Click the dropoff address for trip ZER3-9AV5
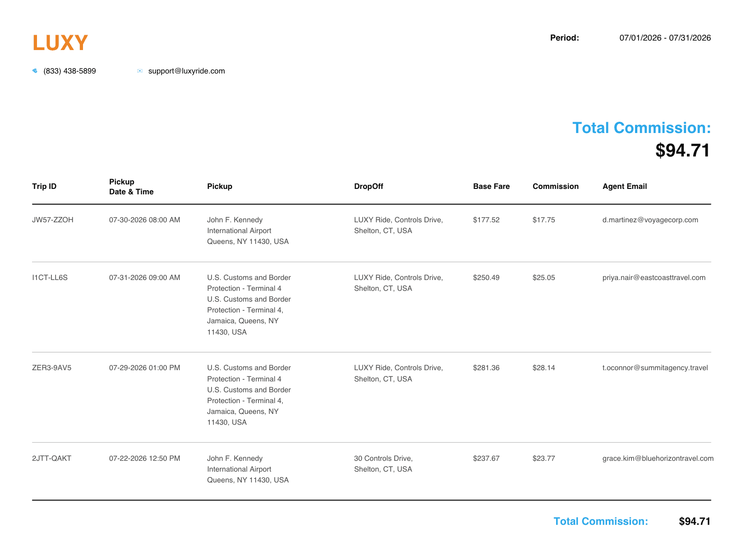Screen dimensions: 746x560 click(x=398, y=373)
